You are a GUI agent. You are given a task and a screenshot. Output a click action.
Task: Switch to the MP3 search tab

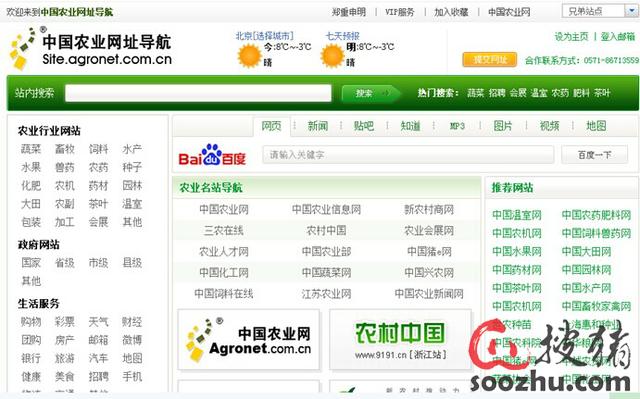(457, 126)
